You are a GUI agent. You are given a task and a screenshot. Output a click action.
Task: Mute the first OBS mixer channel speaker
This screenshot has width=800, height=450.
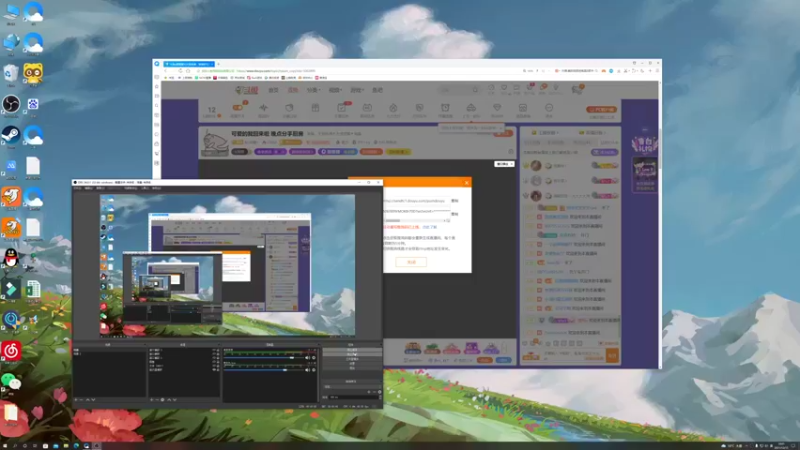coord(307,358)
